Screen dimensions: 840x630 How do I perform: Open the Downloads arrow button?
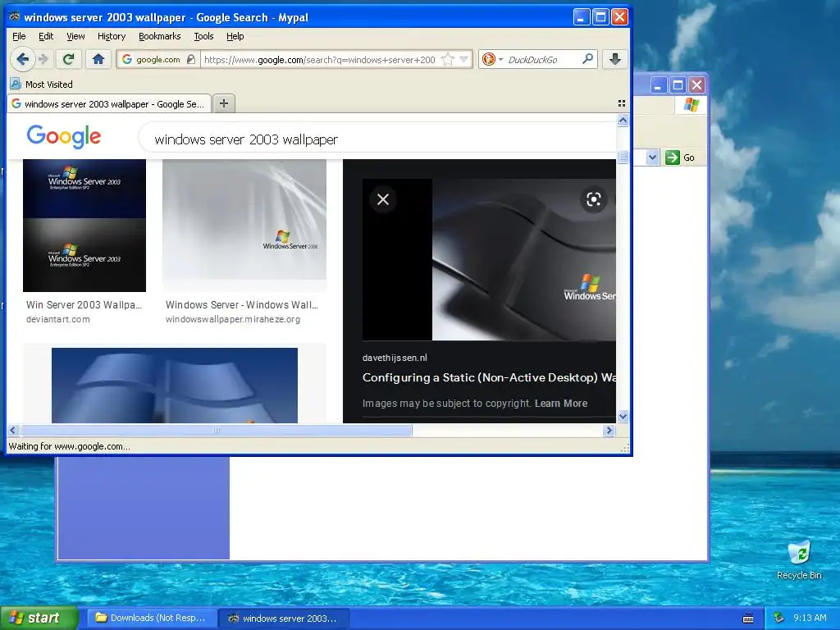[615, 59]
